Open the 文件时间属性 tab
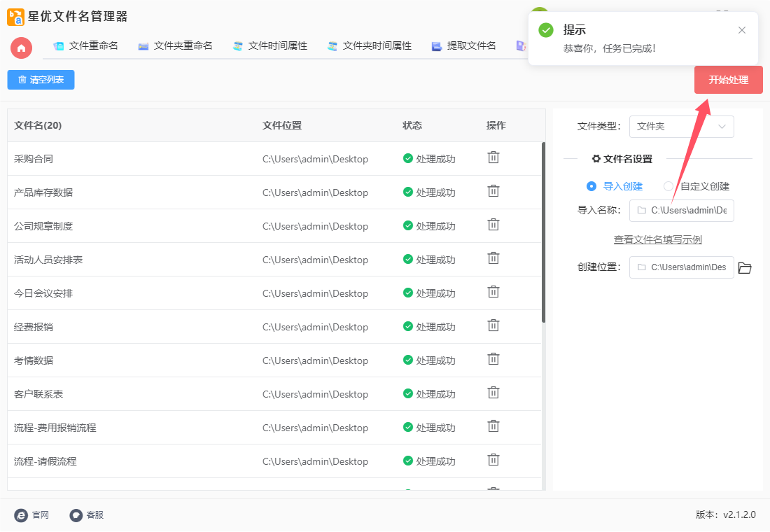The width and height of the screenshot is (770, 532). (270, 45)
